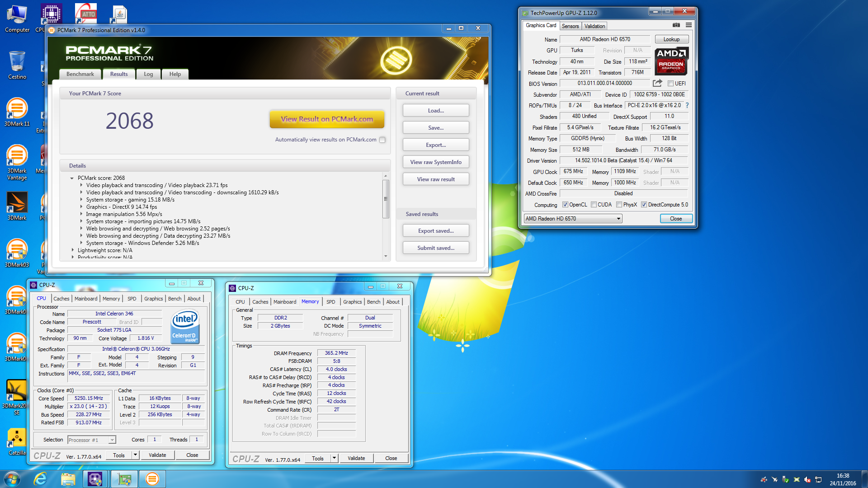
Task: Switch to GPU-Z in the taskbar
Action: click(x=124, y=479)
